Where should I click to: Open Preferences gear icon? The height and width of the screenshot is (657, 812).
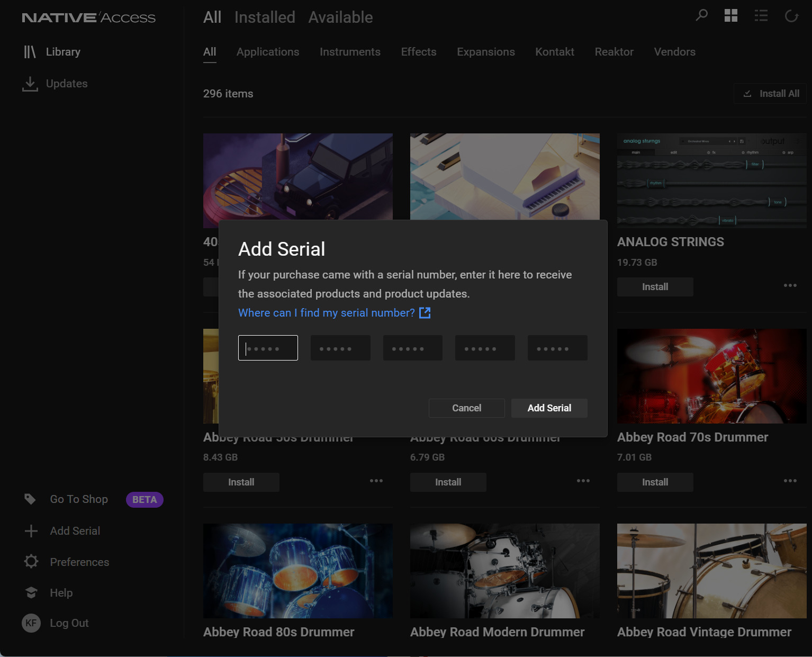click(x=31, y=562)
